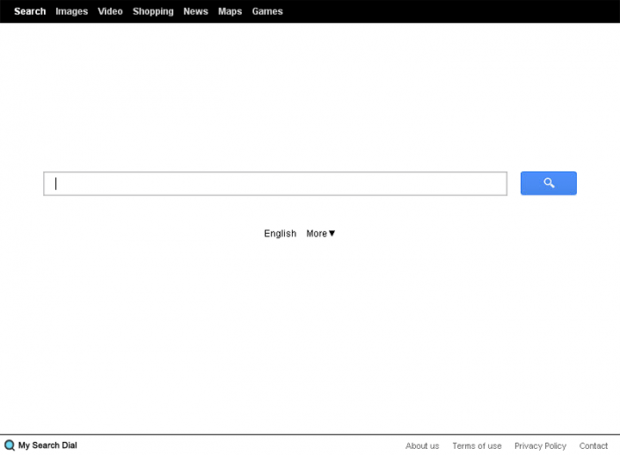Click the blue magnifier search button
Viewport: 620px width, 455px height.
coord(548,183)
